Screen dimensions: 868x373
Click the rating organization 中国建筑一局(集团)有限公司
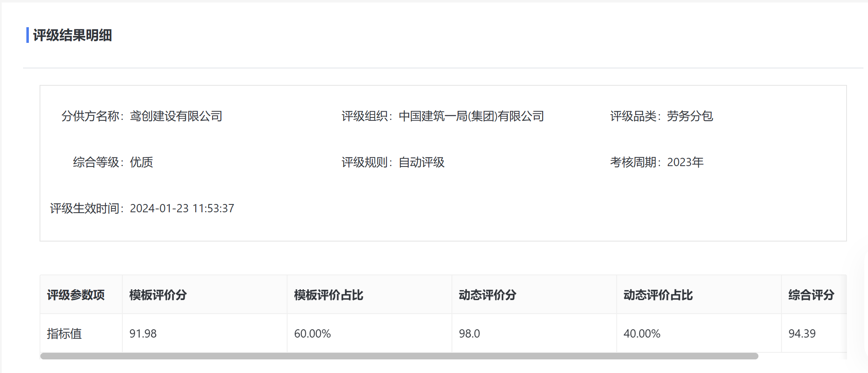(471, 116)
